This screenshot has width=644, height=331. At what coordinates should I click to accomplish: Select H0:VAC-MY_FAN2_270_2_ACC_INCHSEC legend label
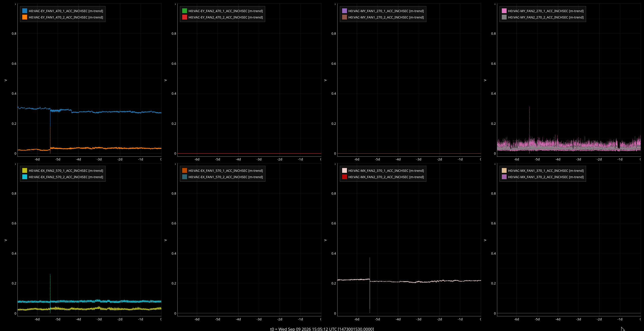click(546, 17)
